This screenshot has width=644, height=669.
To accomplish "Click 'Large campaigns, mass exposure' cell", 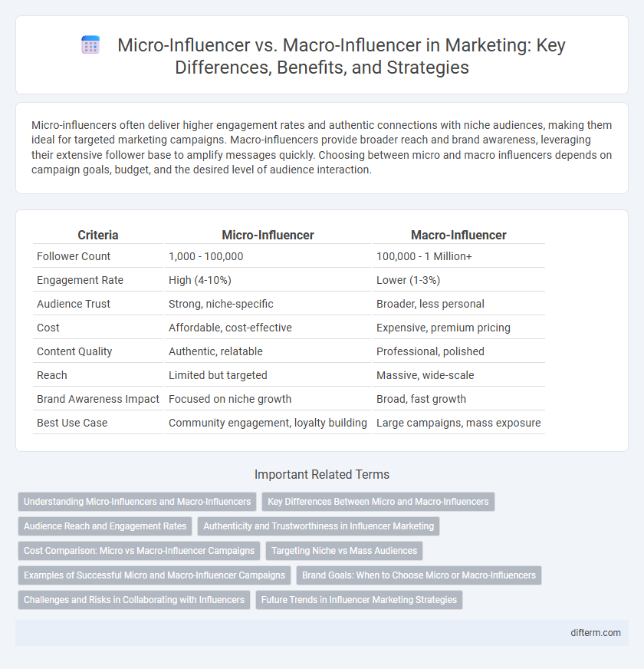I will (x=458, y=423).
